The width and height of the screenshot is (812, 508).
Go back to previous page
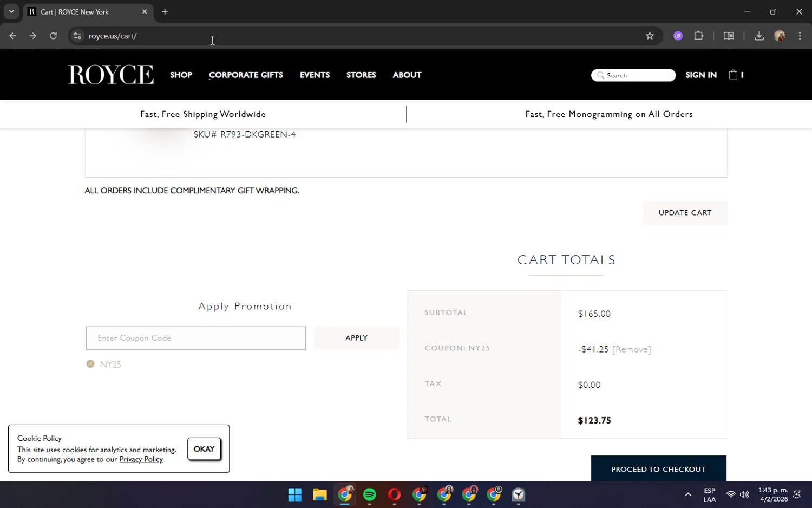click(x=12, y=36)
